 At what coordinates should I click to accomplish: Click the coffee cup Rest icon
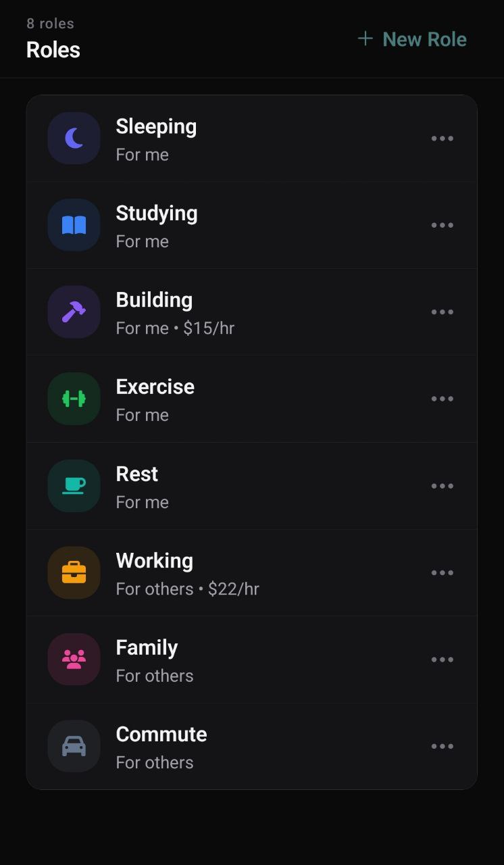(x=74, y=485)
